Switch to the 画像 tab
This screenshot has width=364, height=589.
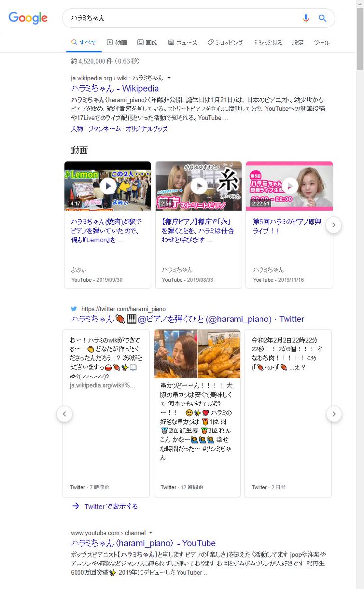[x=147, y=43]
